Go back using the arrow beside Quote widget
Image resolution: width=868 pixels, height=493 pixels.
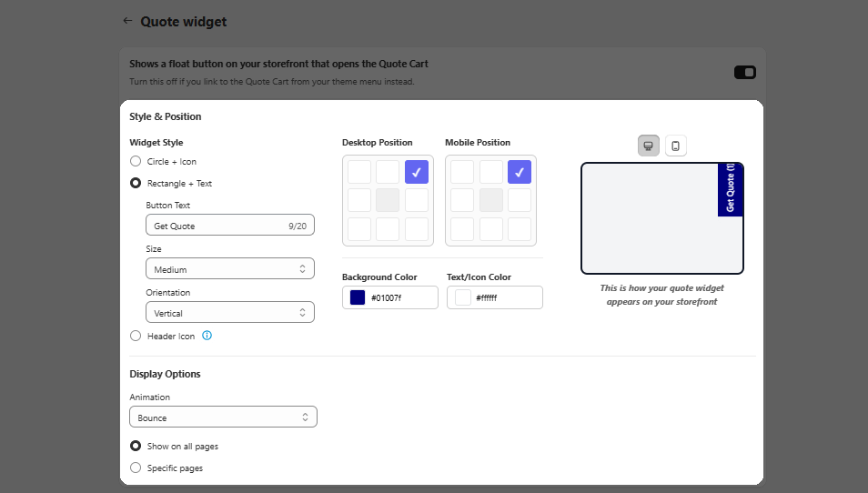[128, 21]
